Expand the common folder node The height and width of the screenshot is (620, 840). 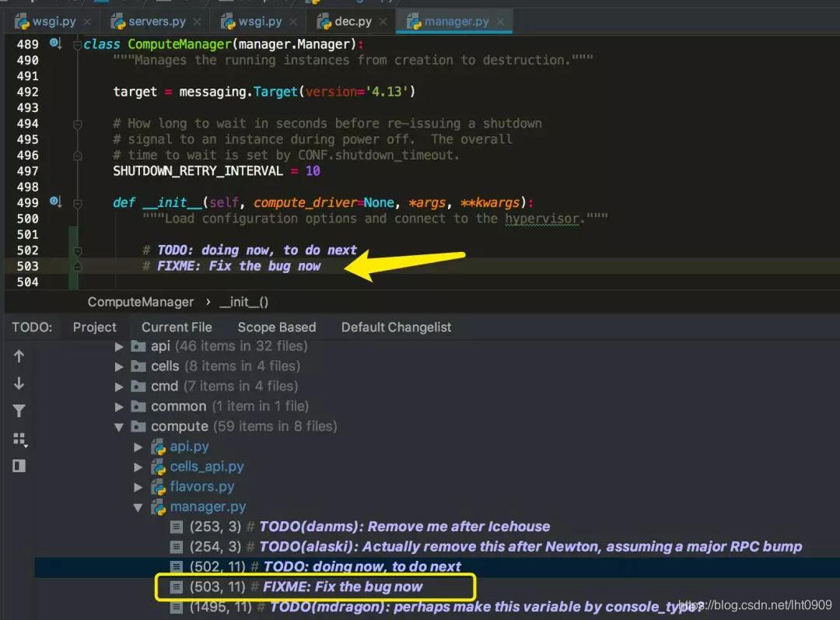119,407
